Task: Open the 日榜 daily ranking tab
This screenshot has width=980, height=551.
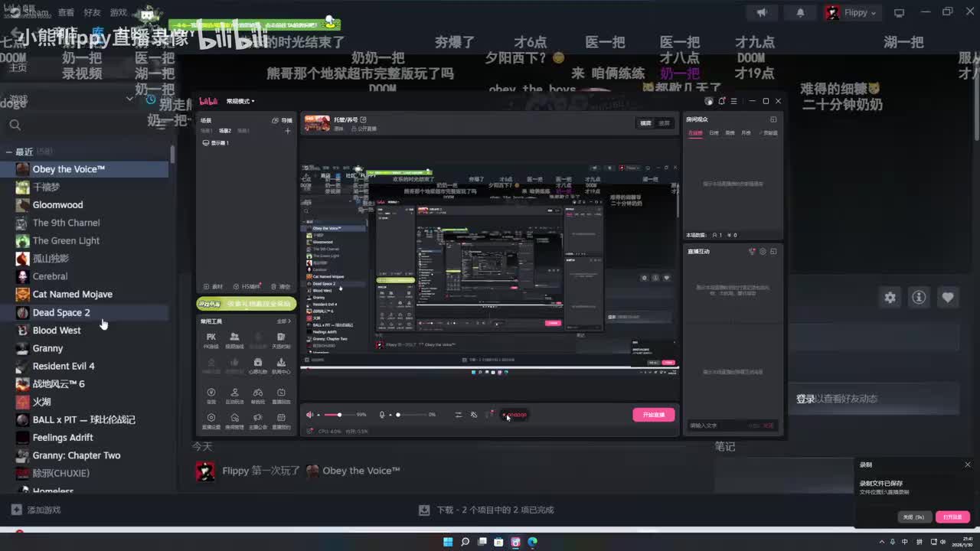Action: point(714,133)
